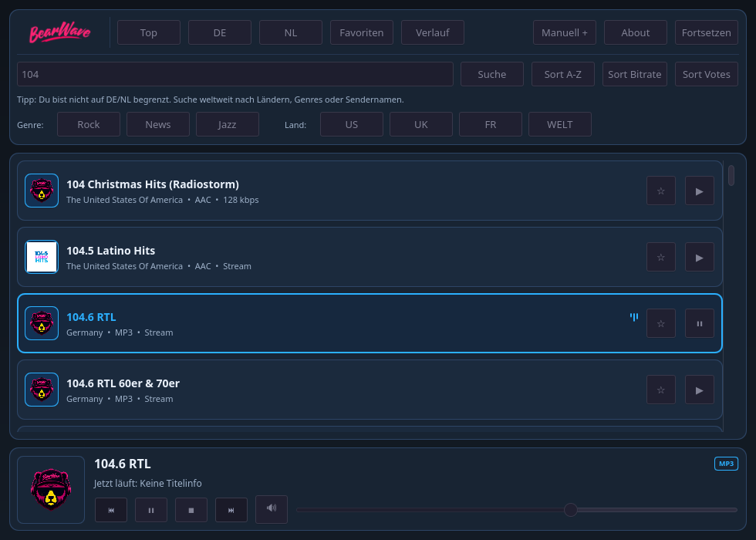
Task: Click the player's large bear artwork
Action: click(51, 489)
